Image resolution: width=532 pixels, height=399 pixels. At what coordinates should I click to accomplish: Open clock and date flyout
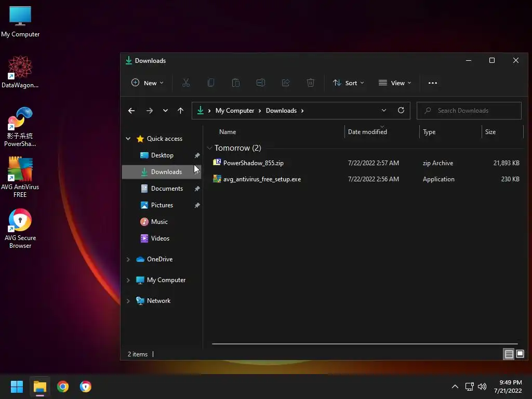508,387
